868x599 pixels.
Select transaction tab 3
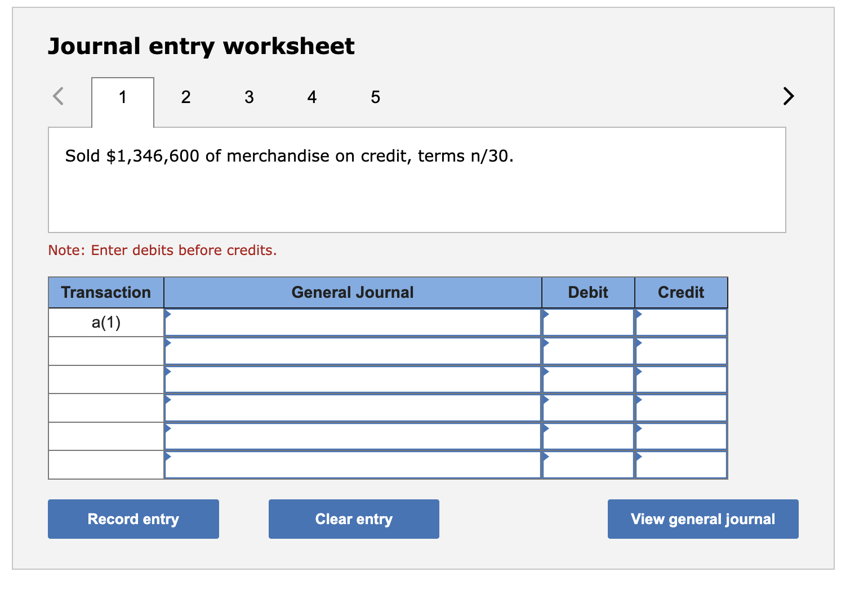click(x=250, y=97)
